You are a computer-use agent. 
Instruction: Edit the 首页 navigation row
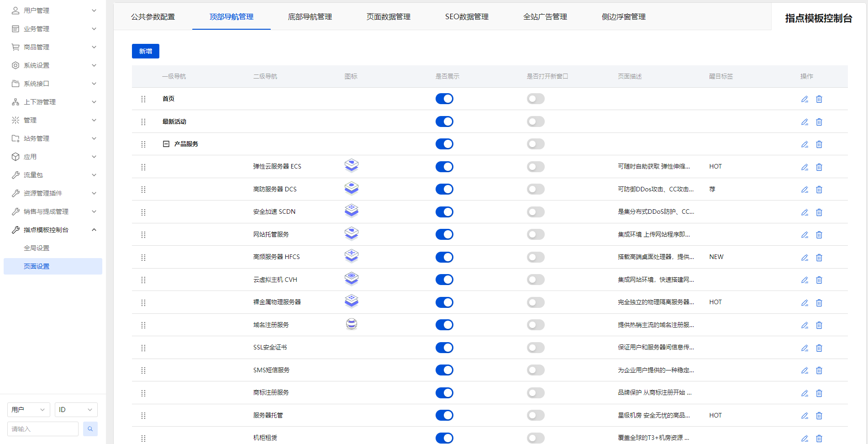(805, 99)
